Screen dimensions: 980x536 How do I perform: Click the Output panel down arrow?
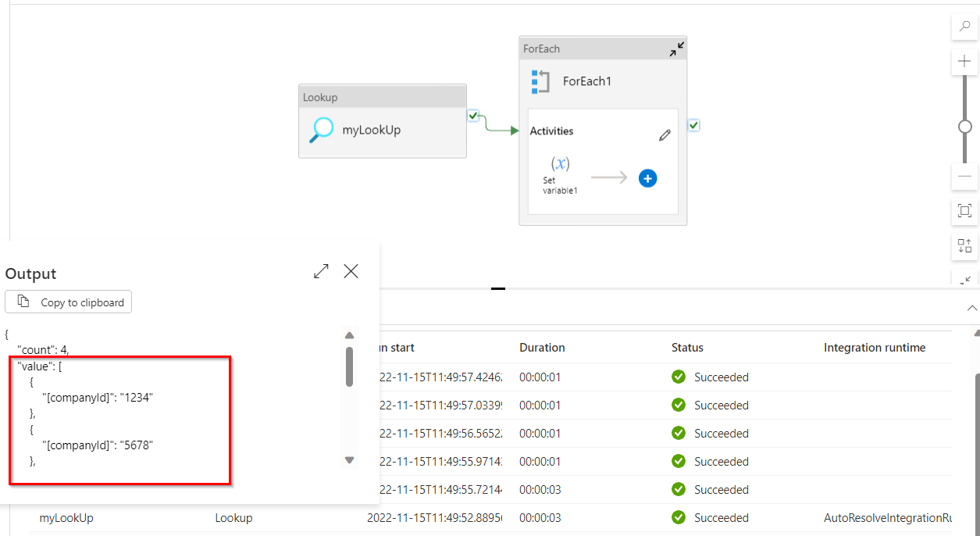coord(350,460)
